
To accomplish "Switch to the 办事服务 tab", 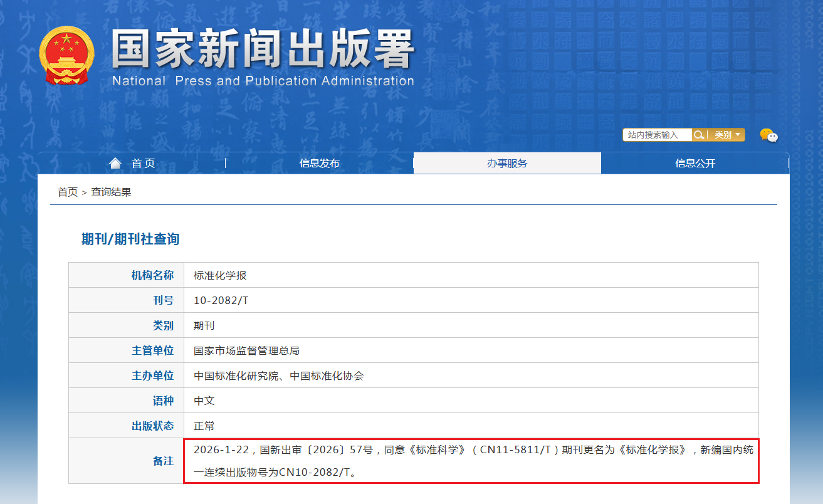I will 507,164.
